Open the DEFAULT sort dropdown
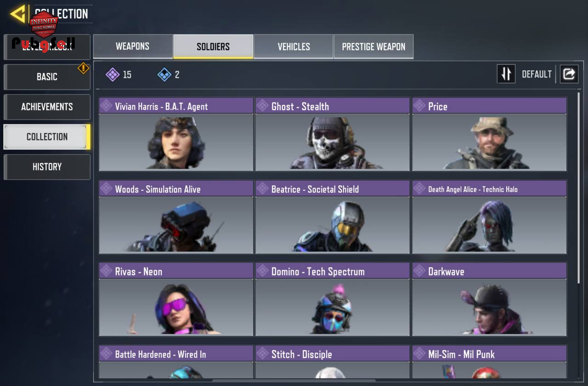Screen dimensions: 588x386 (537, 74)
